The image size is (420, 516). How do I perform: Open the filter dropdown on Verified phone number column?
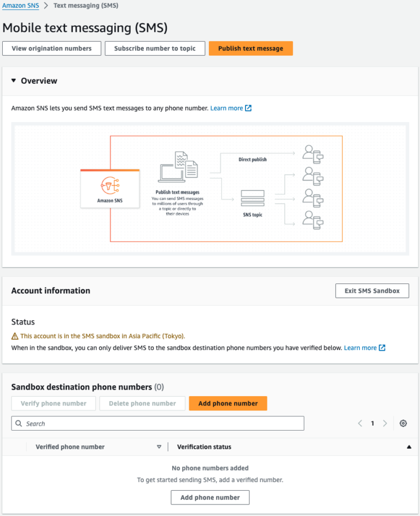click(159, 447)
